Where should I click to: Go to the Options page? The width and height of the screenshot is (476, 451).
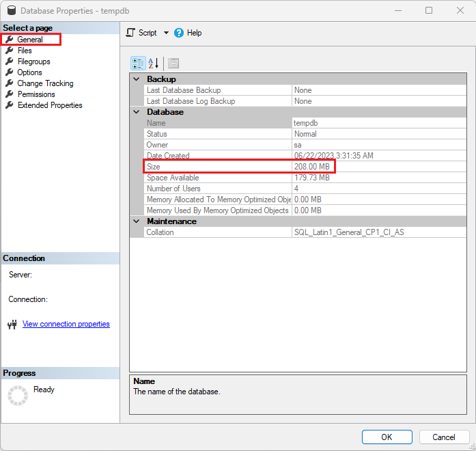(29, 72)
